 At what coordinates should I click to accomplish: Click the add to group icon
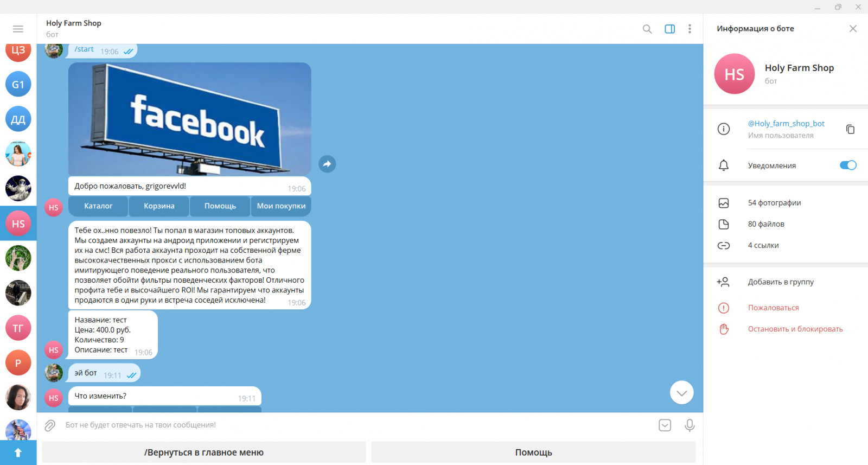click(x=723, y=282)
